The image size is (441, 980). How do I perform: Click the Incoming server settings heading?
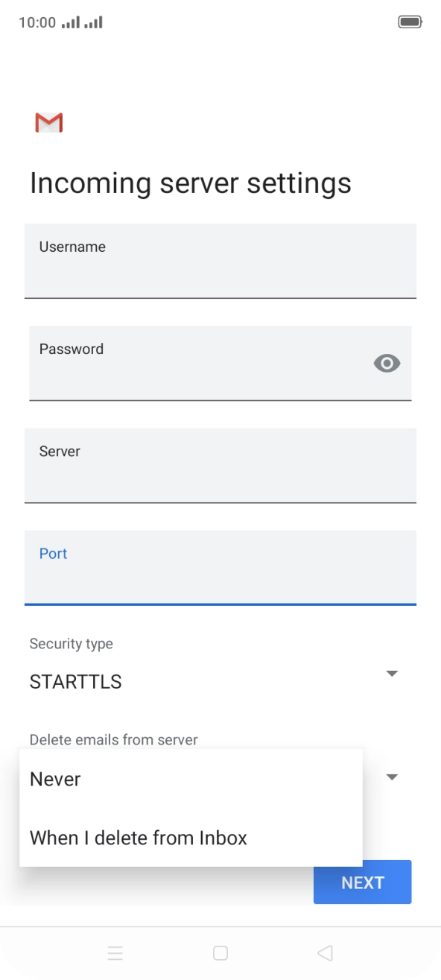191,183
